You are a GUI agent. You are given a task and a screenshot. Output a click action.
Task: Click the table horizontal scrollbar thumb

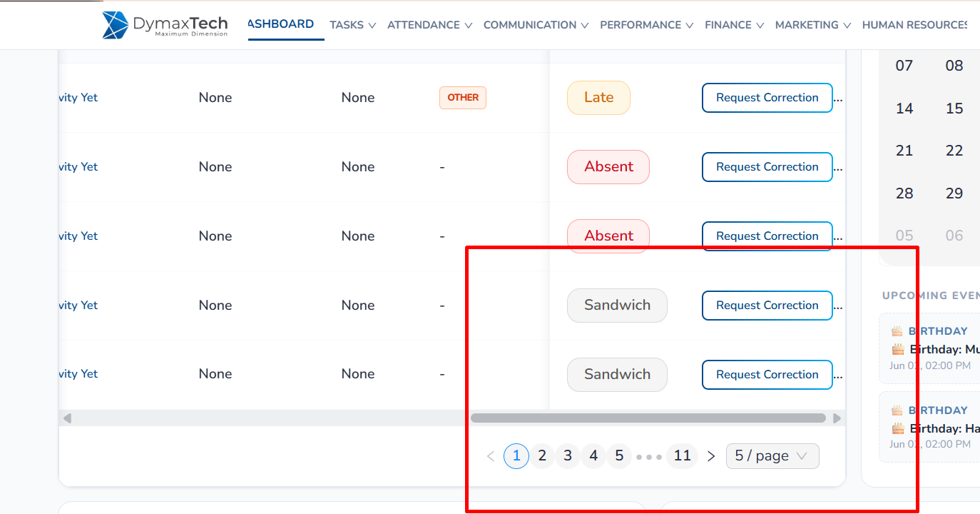point(648,418)
